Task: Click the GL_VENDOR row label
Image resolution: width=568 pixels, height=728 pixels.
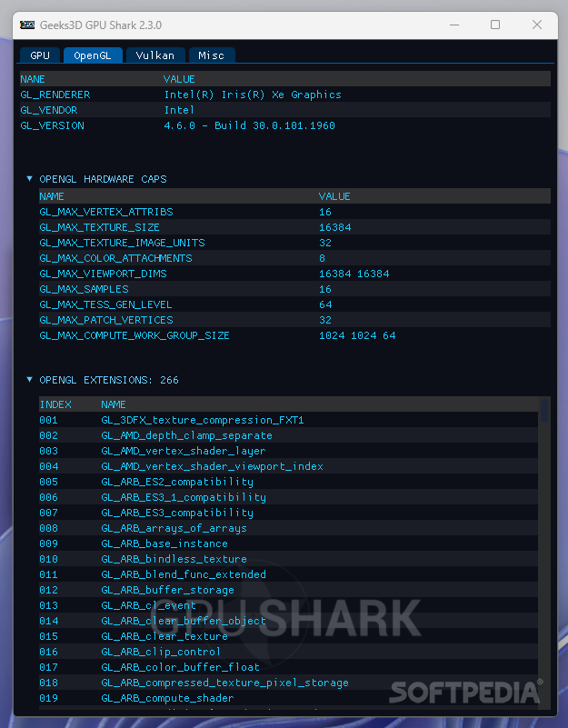Action: click(x=49, y=110)
